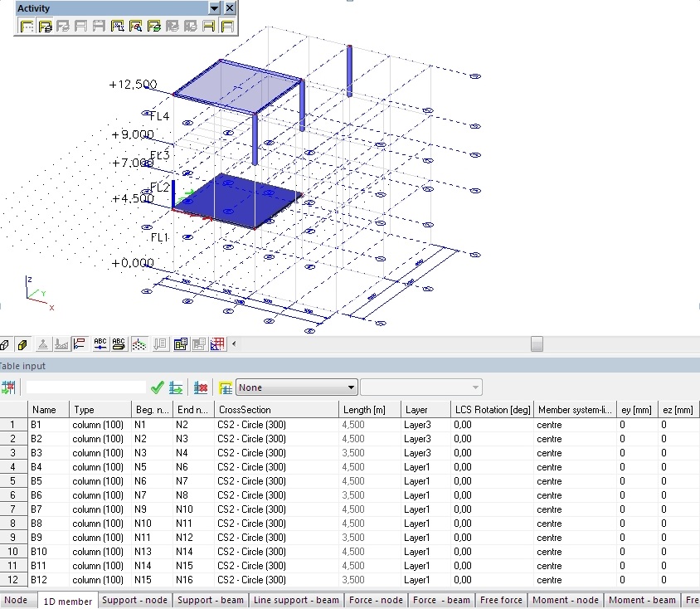Click the activity icon with magnifying glass

click(x=136, y=27)
